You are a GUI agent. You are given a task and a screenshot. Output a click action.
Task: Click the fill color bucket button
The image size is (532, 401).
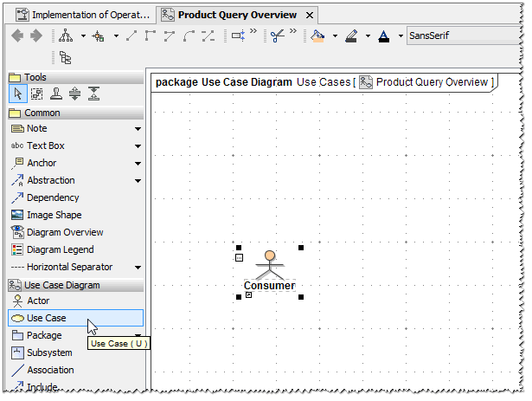(318, 36)
